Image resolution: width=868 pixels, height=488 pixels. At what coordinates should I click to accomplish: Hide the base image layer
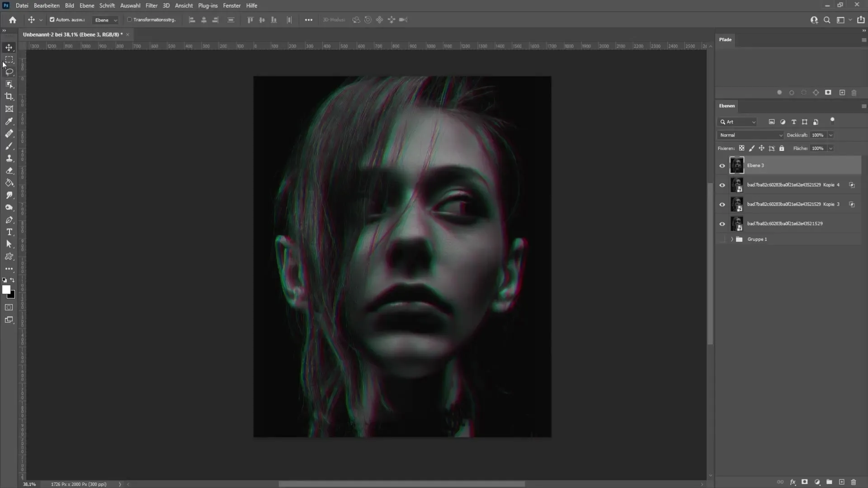(x=722, y=224)
